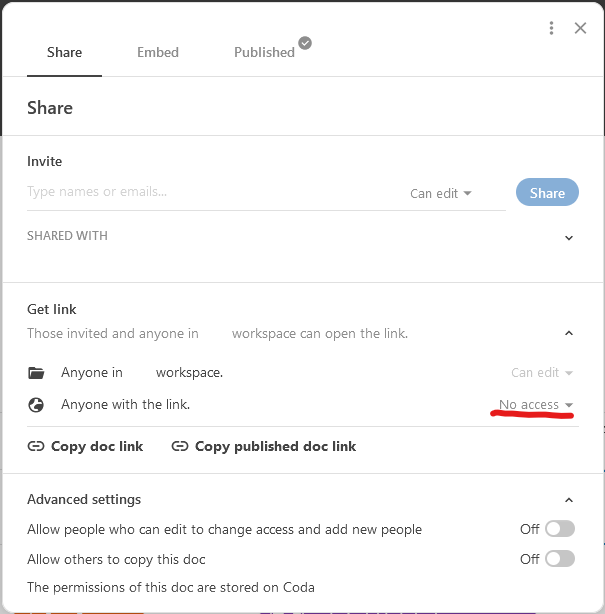Click Copy published doc link
The width and height of the screenshot is (605, 614).
click(x=275, y=447)
